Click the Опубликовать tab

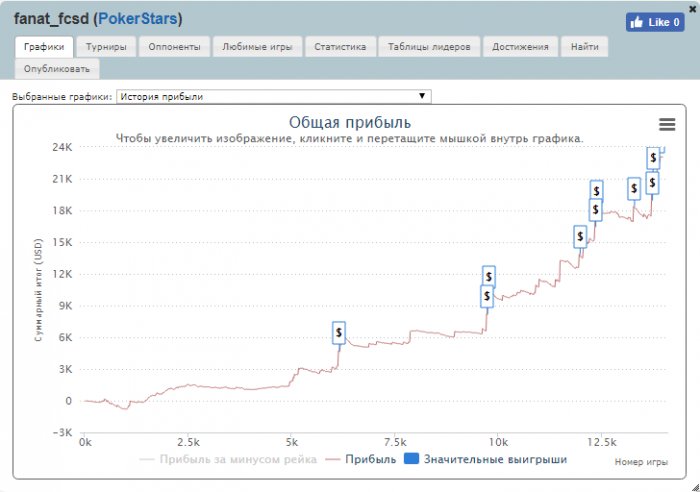tap(57, 69)
